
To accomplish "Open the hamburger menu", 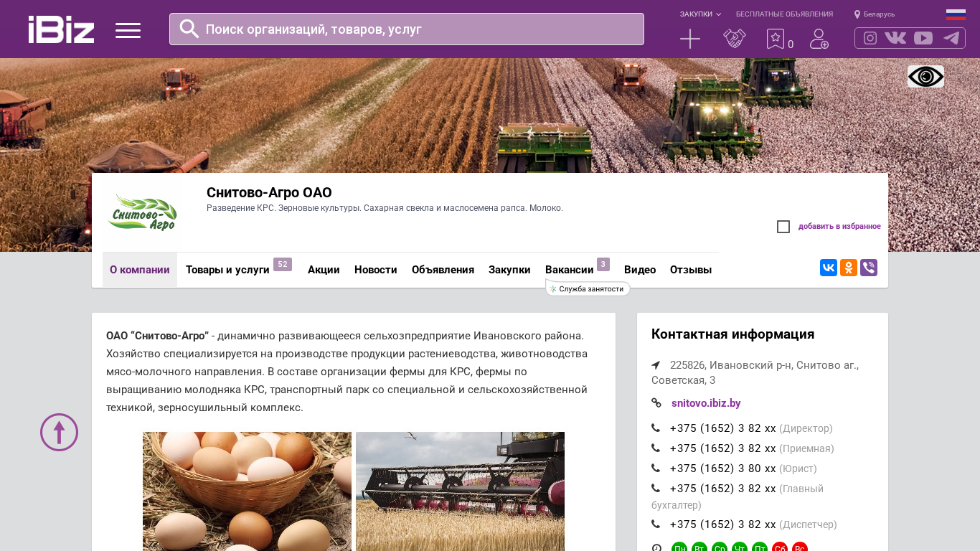I will pos(128,30).
